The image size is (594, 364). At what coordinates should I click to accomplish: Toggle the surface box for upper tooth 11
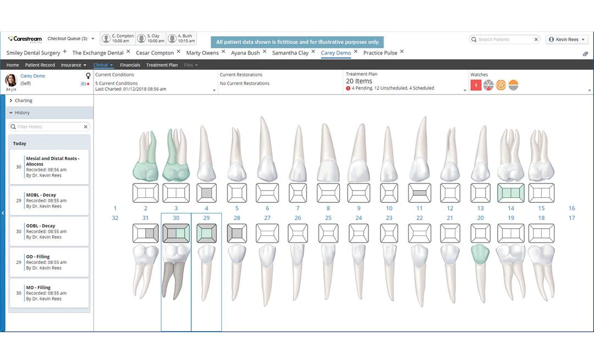pyautogui.click(x=419, y=193)
